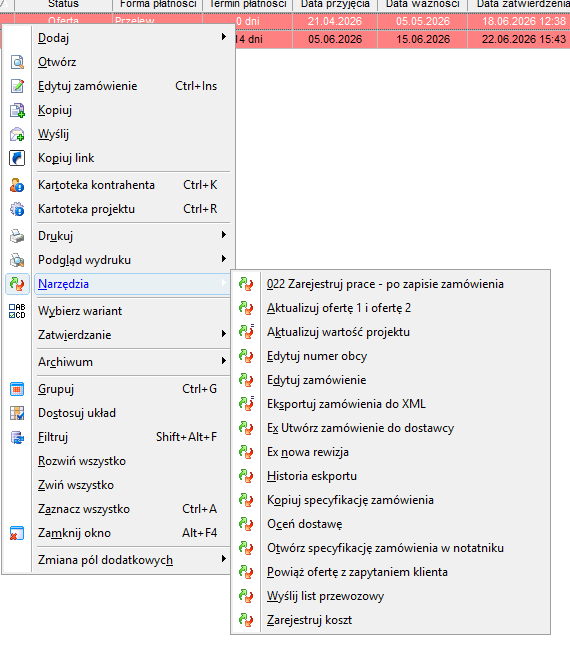Viewport: 570px width, 647px height.
Task: Click the Dostosuj układ grid icon
Action: (17, 413)
